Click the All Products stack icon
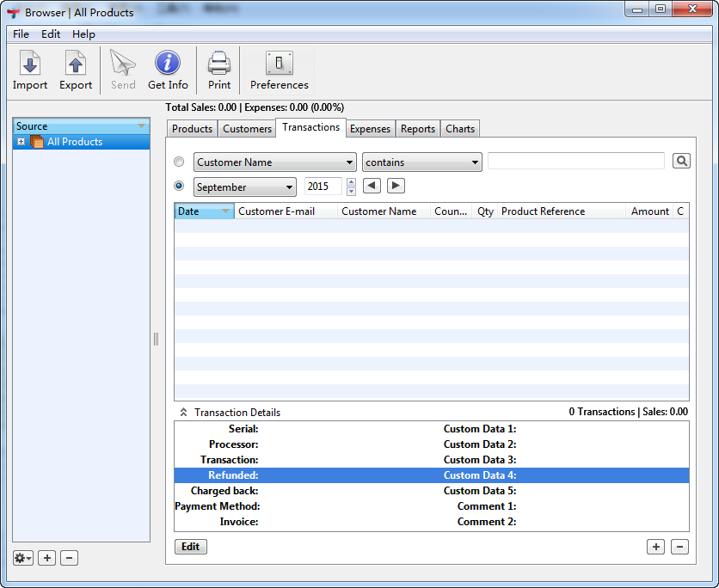 tap(37, 142)
